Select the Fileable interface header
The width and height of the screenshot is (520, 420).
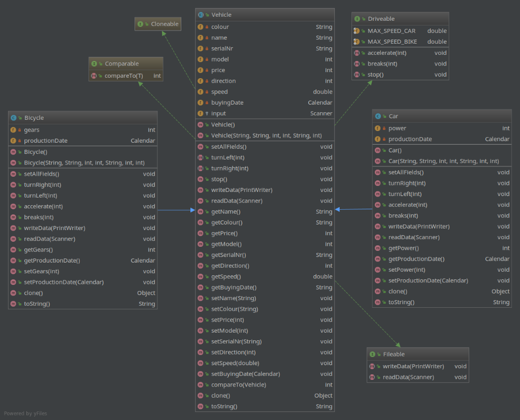pos(418,354)
